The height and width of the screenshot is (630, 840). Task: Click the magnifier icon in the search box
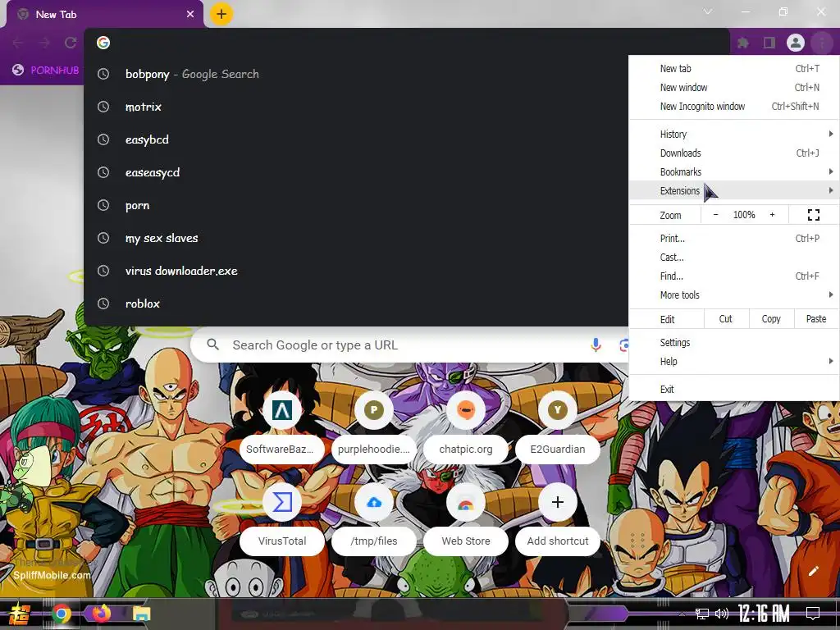tap(212, 345)
